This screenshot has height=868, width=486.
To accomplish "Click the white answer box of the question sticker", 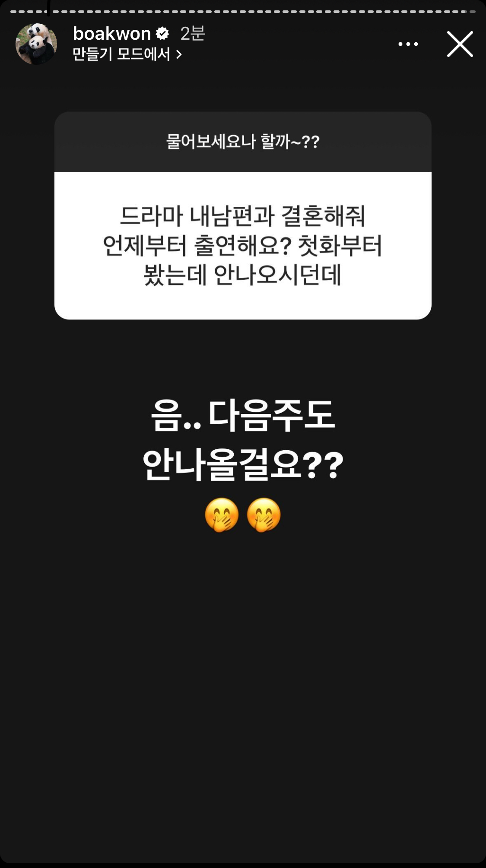I will tap(243, 246).
